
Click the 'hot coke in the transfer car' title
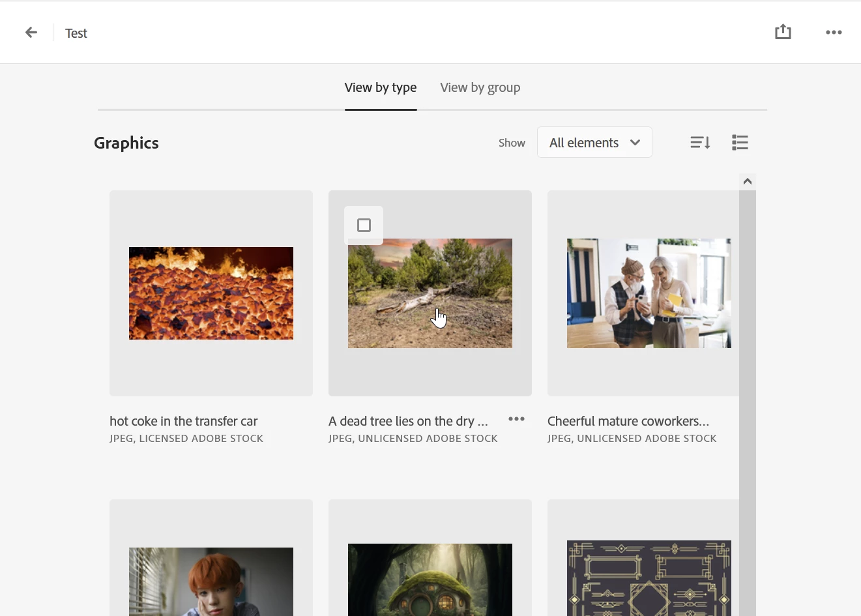click(x=184, y=421)
